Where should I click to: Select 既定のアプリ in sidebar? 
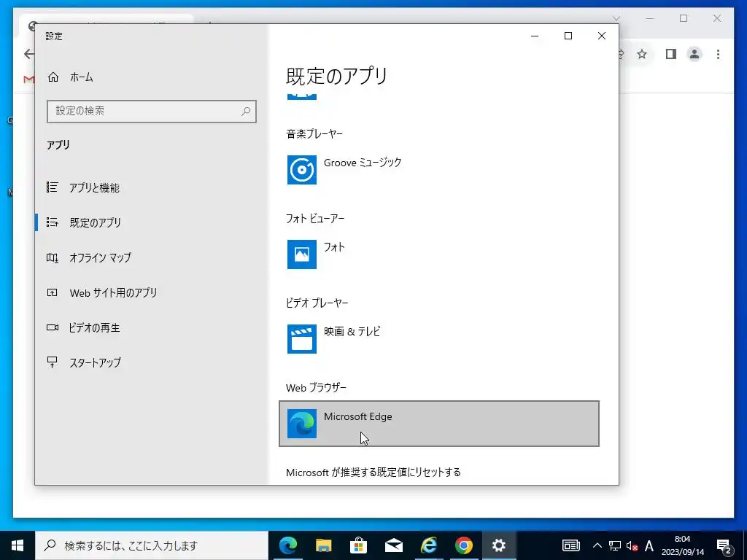coord(152,222)
